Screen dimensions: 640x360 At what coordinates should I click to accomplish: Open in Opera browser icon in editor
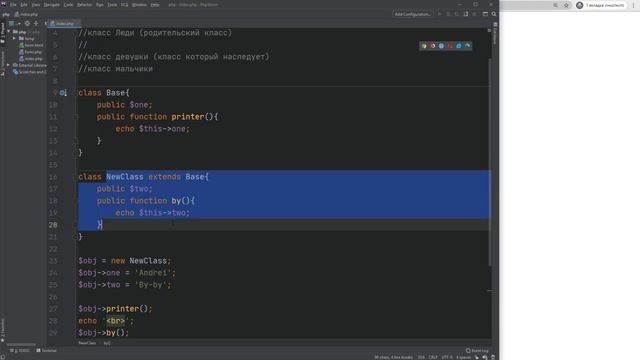click(450, 46)
